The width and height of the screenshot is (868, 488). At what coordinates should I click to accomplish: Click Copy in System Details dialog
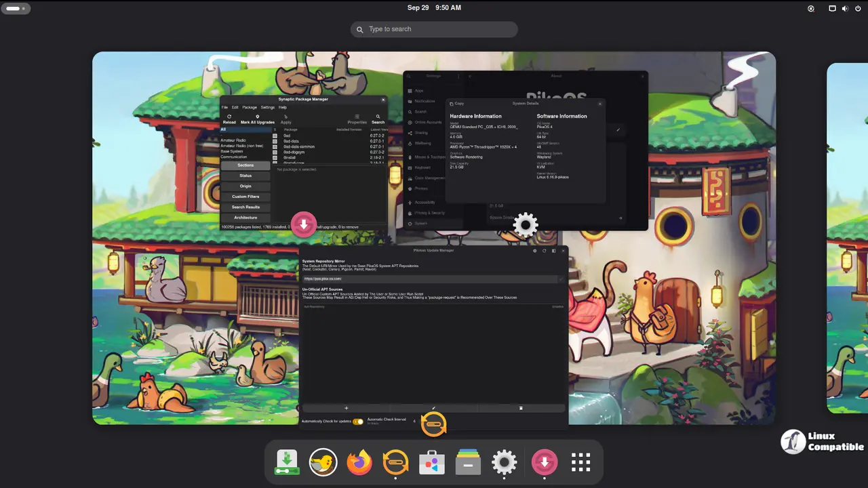click(x=456, y=104)
